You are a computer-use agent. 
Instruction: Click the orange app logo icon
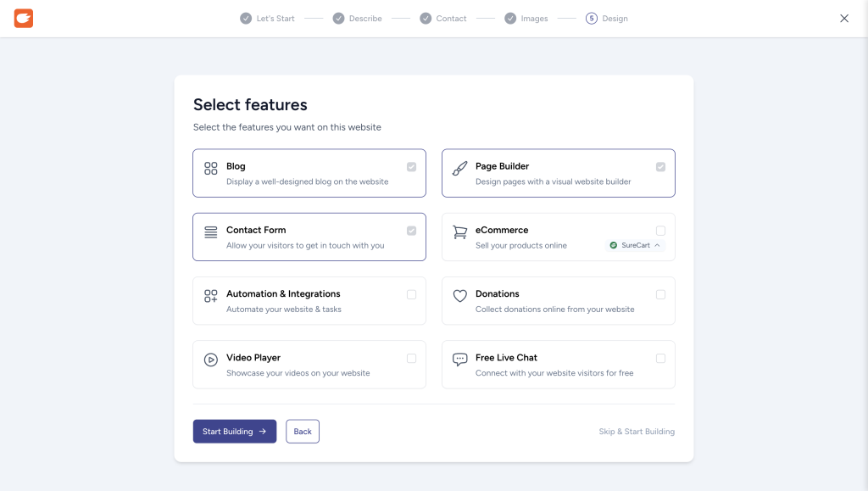click(x=24, y=19)
